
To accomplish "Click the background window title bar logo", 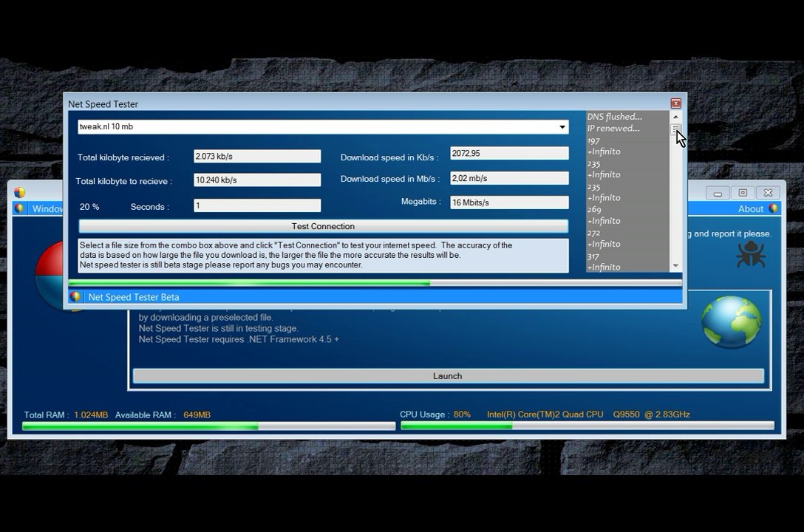I will (20, 192).
